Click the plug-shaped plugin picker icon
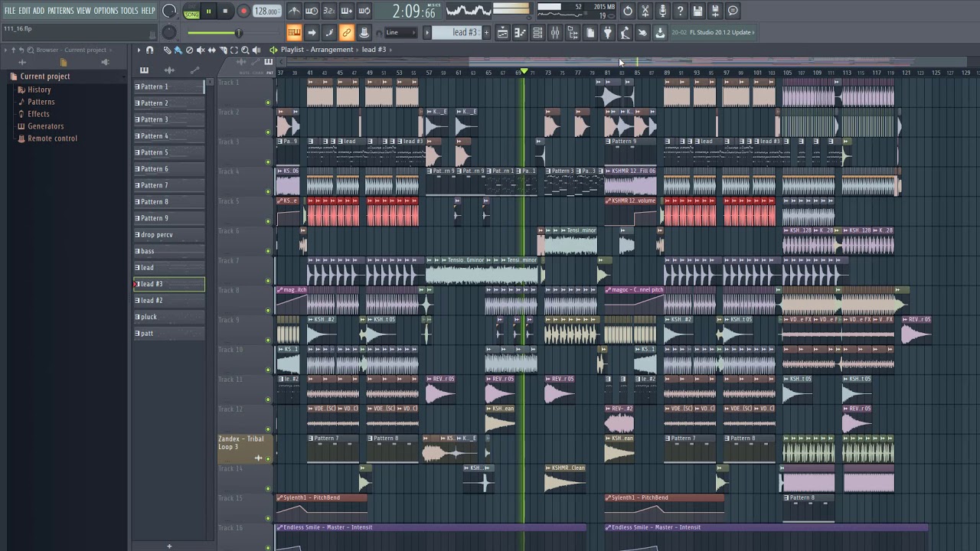Screen dimensions: 980x551 tap(608, 32)
